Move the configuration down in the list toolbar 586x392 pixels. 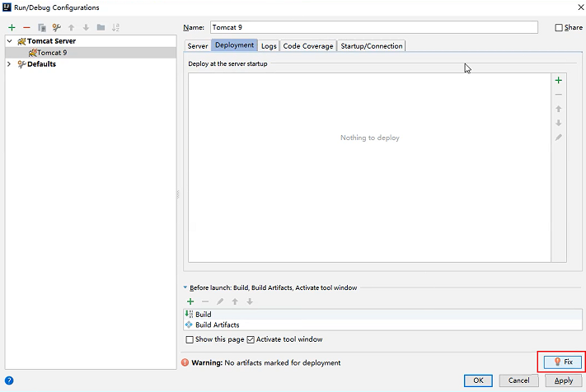[x=86, y=27]
